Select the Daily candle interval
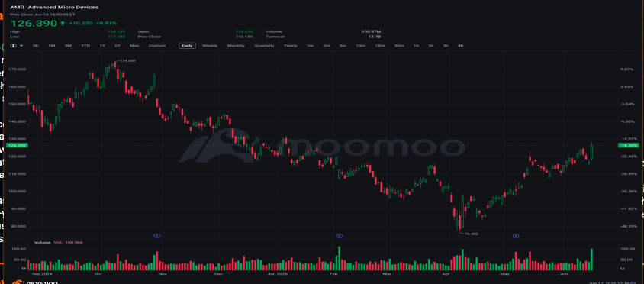This screenshot has height=284, width=644. click(x=187, y=46)
